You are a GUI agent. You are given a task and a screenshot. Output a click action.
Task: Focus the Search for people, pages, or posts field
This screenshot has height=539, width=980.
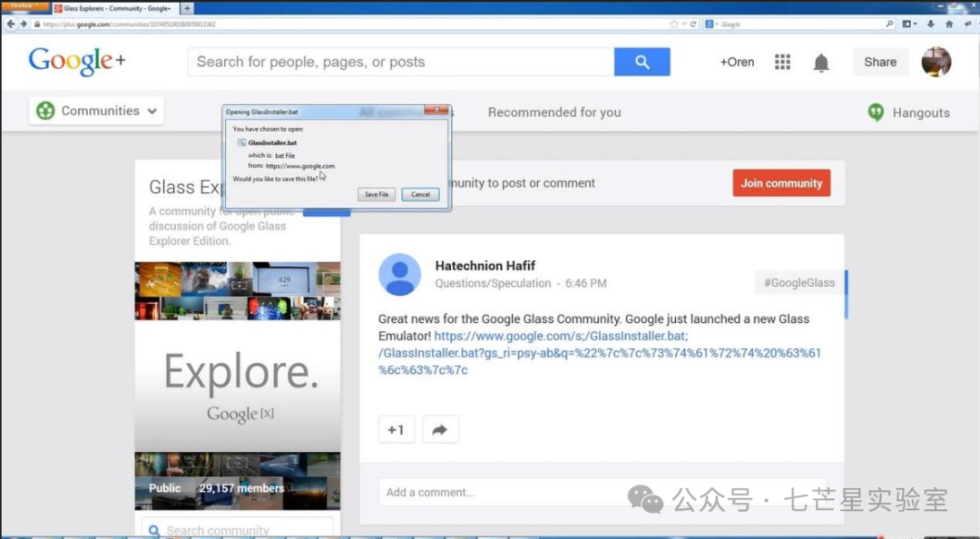pyautogui.click(x=401, y=62)
